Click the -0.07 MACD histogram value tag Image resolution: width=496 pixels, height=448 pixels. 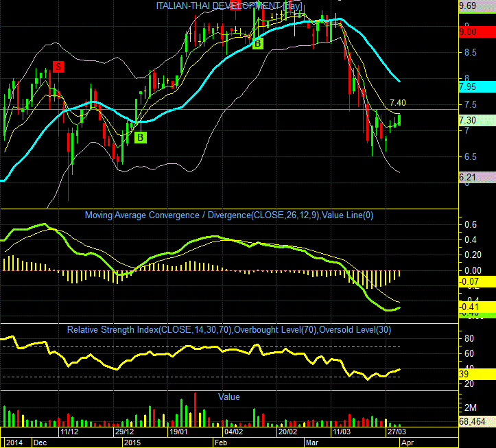477,281
